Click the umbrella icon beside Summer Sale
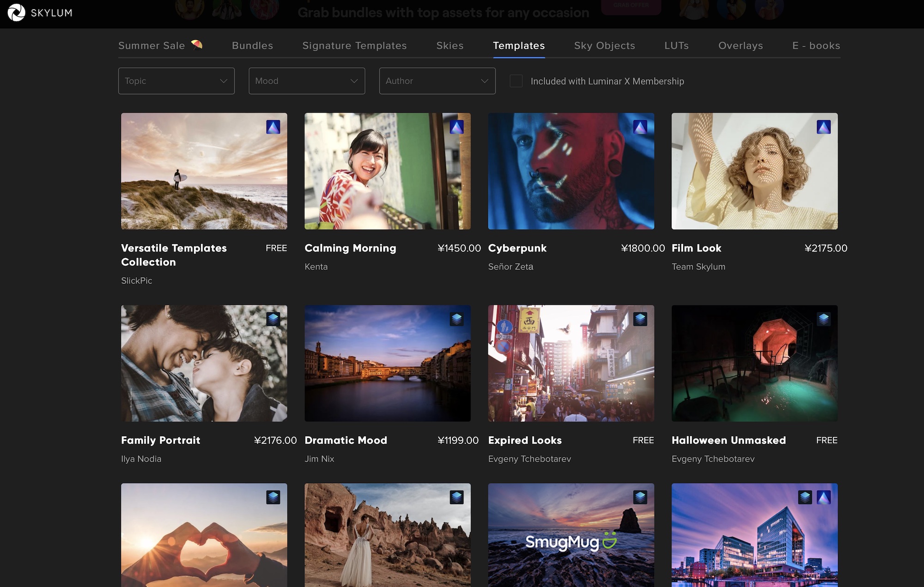Screen dimensions: 924x587 [197, 45]
